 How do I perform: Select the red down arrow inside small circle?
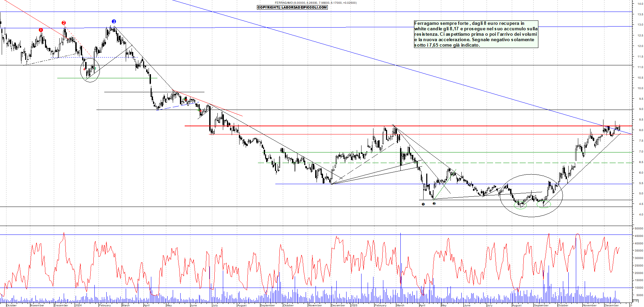coord(85,69)
